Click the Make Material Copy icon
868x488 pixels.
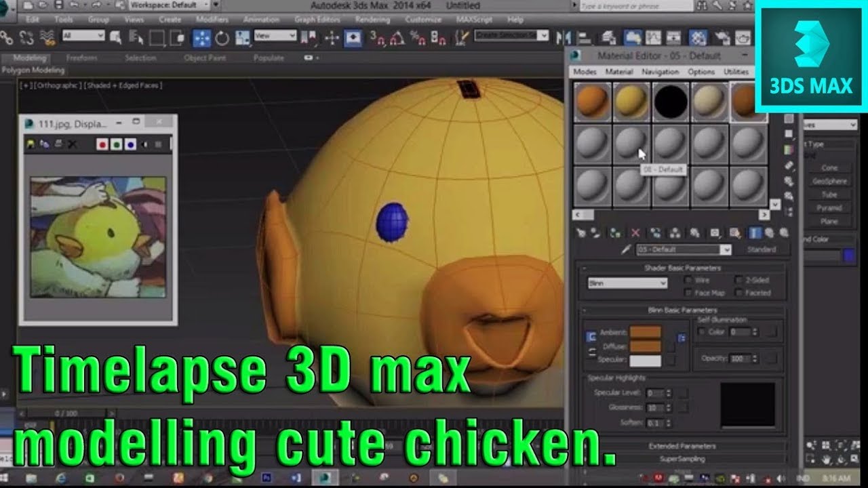pyautogui.click(x=655, y=232)
